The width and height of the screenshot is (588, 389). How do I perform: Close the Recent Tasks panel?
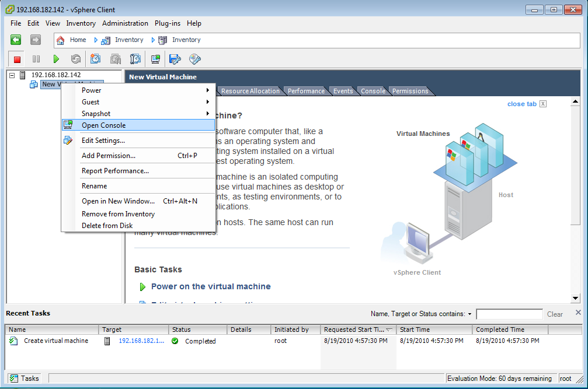pos(578,312)
